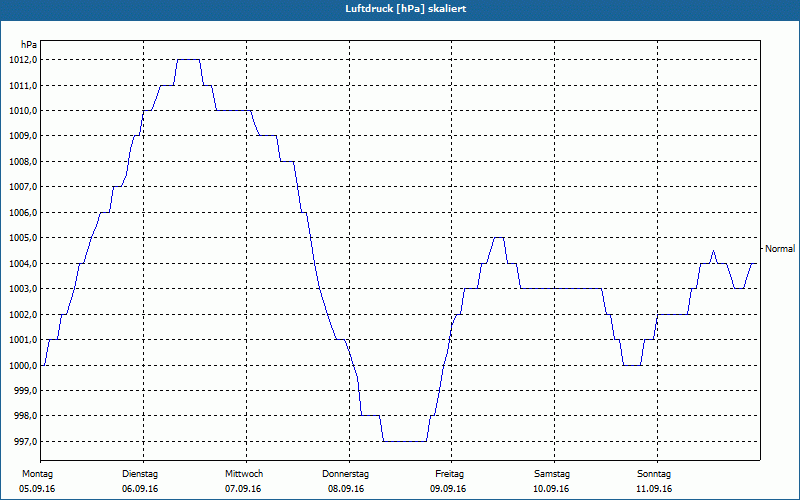The width and height of the screenshot is (800, 500).
Task: Click the date 09.09.16
Action: (448, 489)
